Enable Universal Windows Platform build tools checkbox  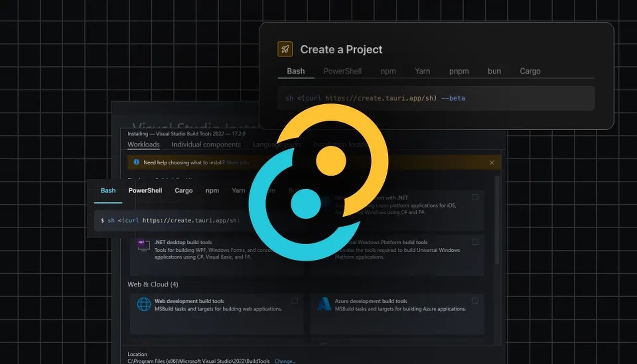pos(475,242)
